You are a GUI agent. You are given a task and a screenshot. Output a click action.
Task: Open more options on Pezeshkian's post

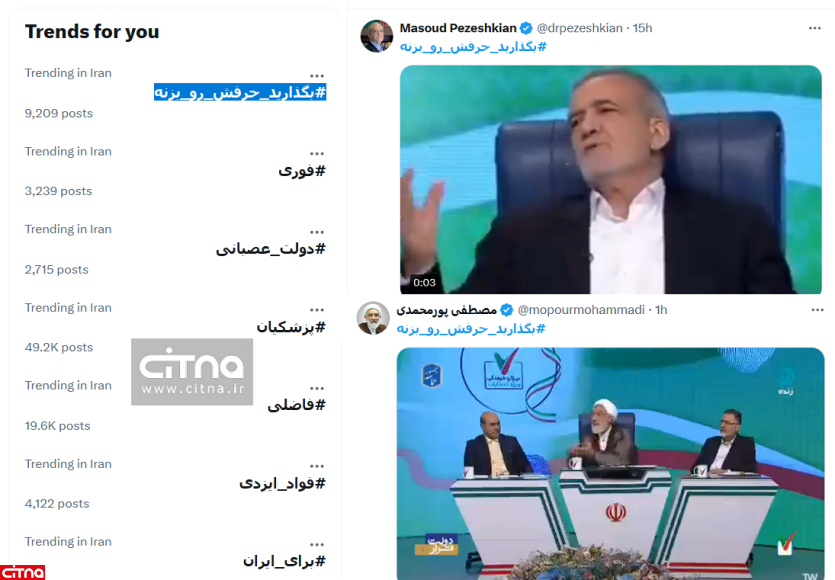click(815, 28)
